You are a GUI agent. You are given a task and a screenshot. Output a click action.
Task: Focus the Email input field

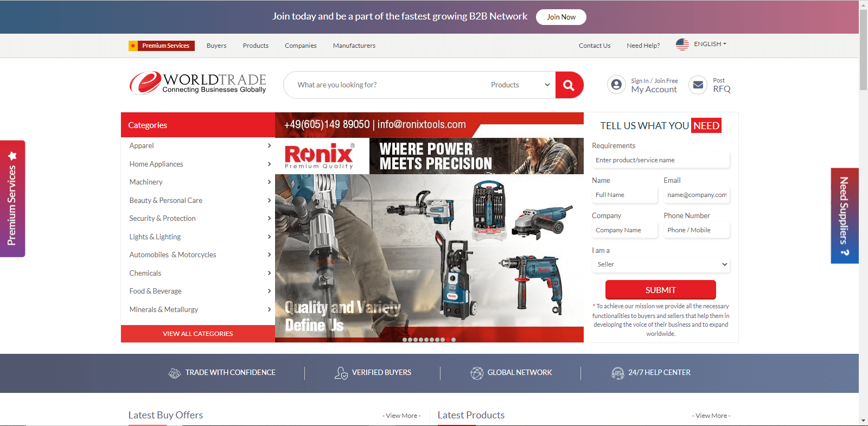click(x=697, y=195)
